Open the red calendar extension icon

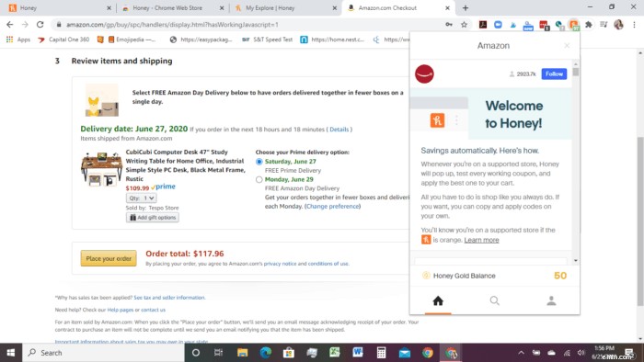pyautogui.click(x=544, y=25)
